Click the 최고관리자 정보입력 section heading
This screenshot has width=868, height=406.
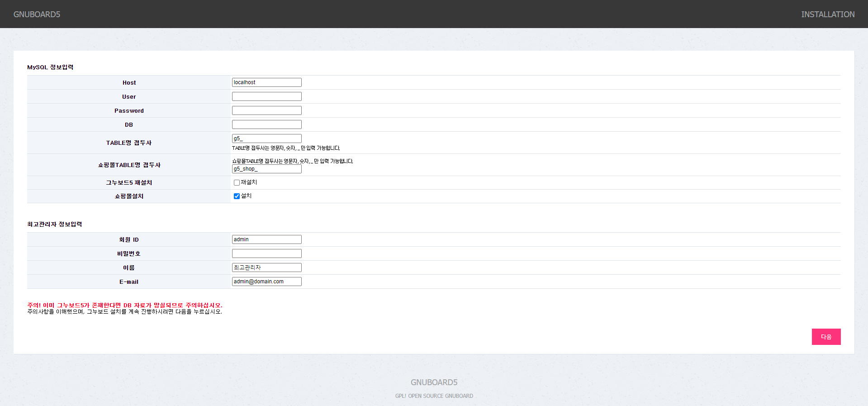pyautogui.click(x=54, y=224)
